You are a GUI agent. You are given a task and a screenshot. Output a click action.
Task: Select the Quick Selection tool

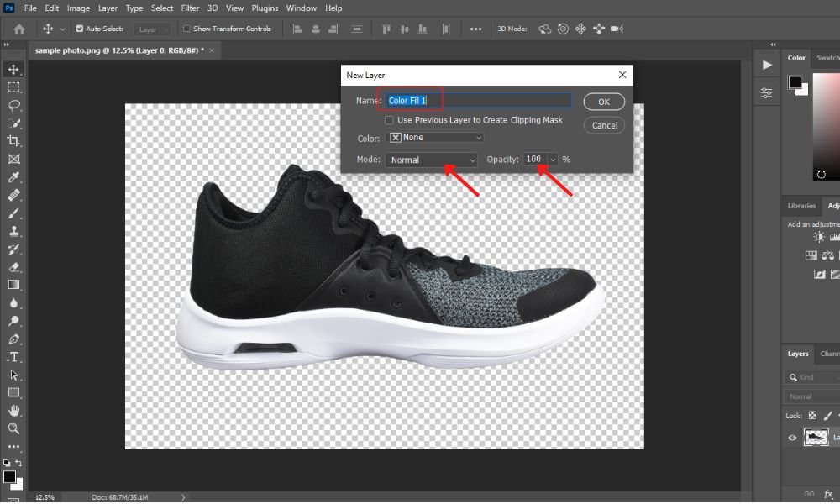click(x=13, y=123)
